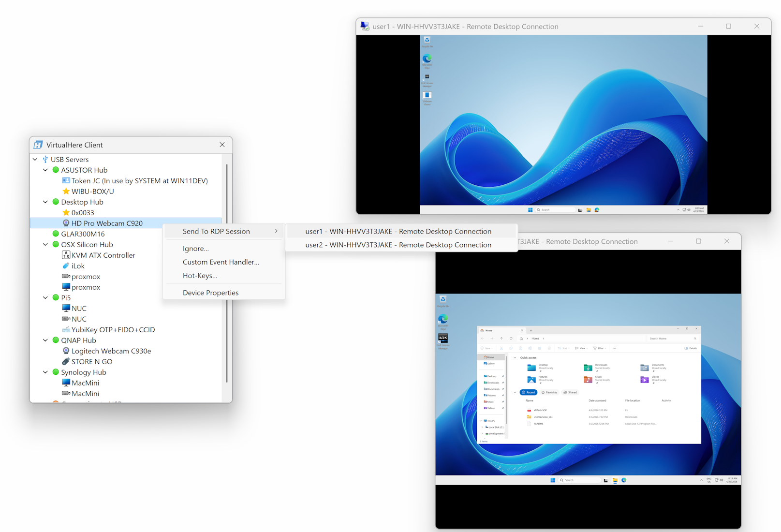The height and width of the screenshot is (532, 781).
Task: Select Device Properties from context menu
Action: coord(210,293)
